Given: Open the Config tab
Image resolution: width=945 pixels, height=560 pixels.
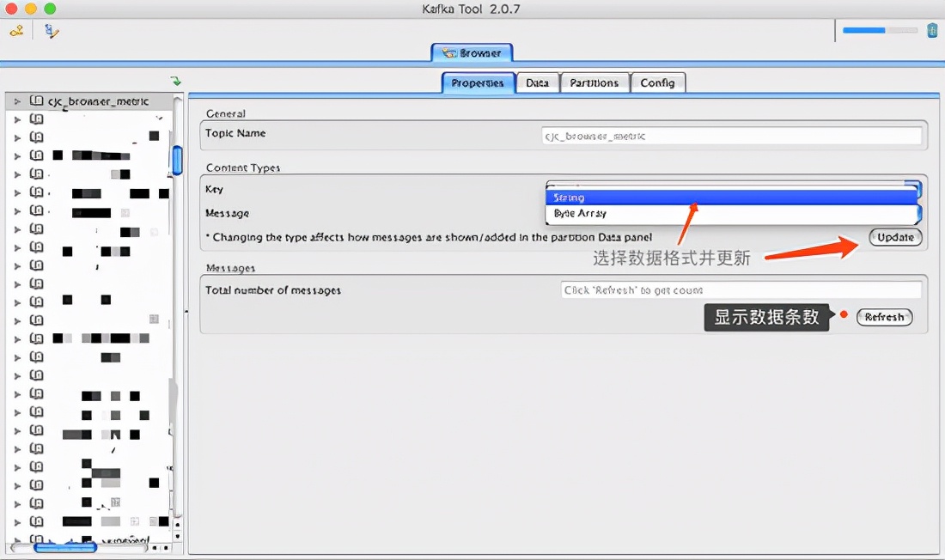Looking at the screenshot, I should pyautogui.click(x=657, y=83).
